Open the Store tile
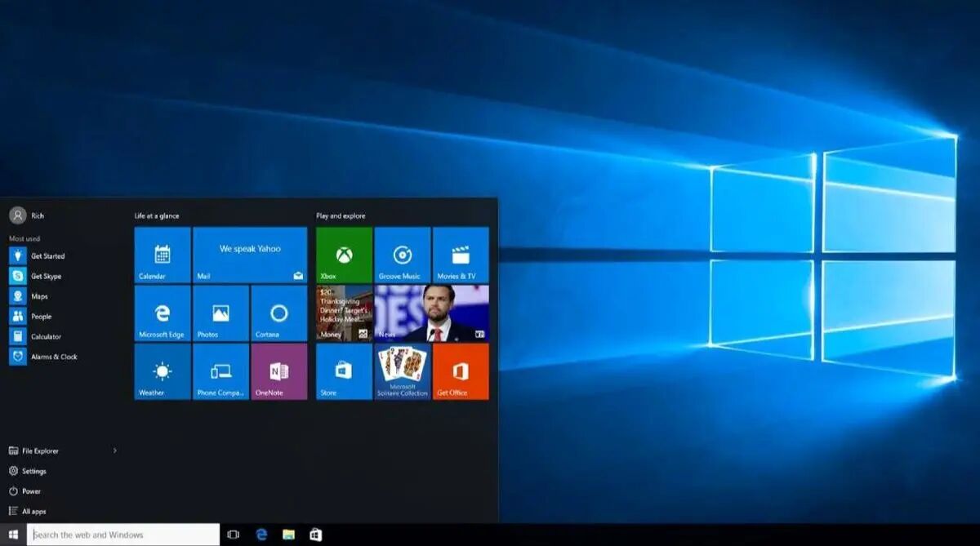This screenshot has width=980, height=546. (344, 371)
